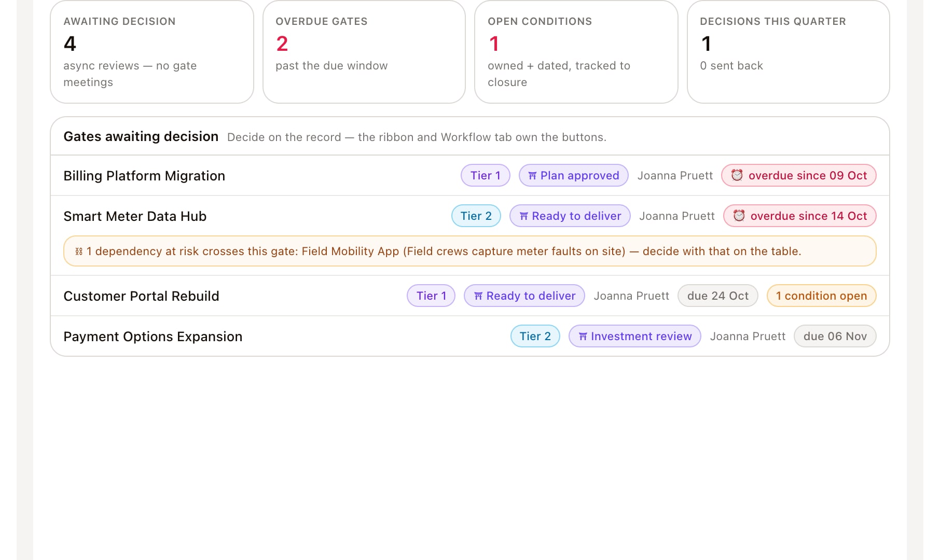Click the alarm clock icon beside overdue since 09 Oct
Viewport: 940px width, 560px height.
tap(737, 175)
